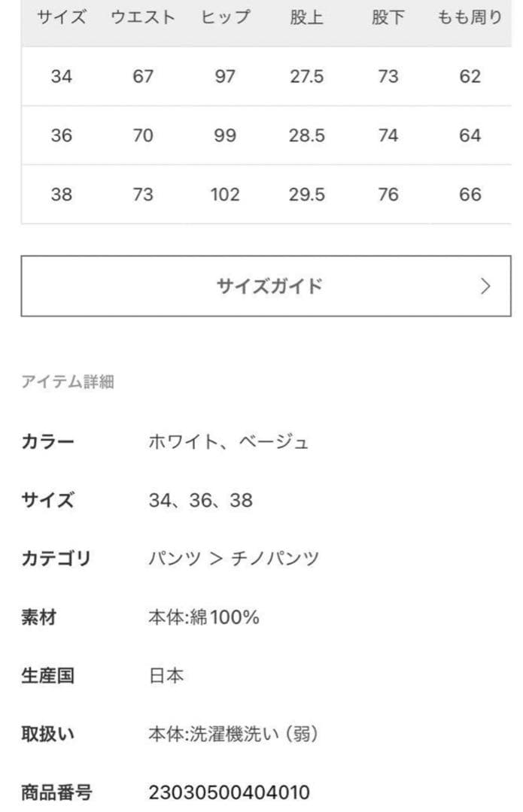Click the 素材 value 本体:綿100%
Screen dimensions: 523x812
(205, 618)
